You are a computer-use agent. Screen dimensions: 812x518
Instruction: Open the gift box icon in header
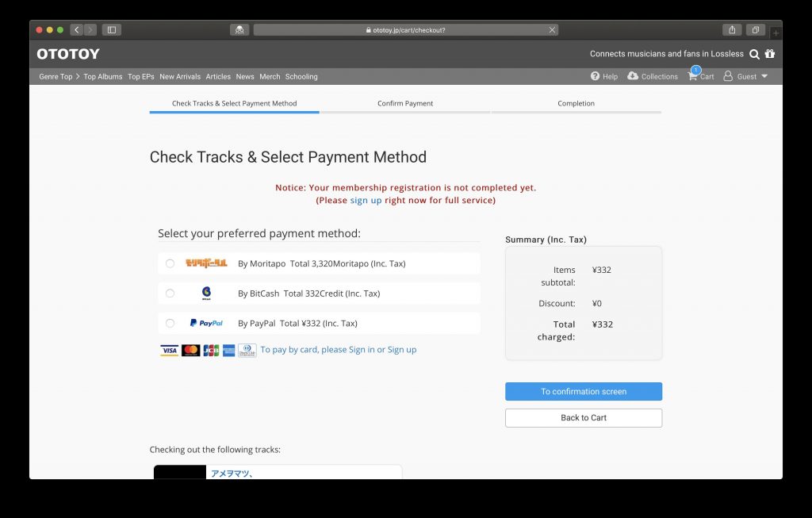pos(770,53)
